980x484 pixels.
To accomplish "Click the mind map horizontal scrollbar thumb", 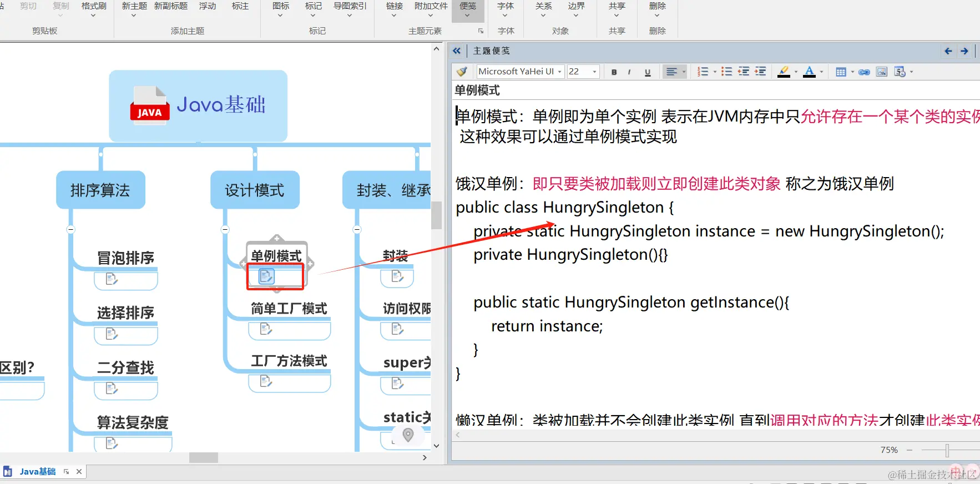I will (x=203, y=457).
